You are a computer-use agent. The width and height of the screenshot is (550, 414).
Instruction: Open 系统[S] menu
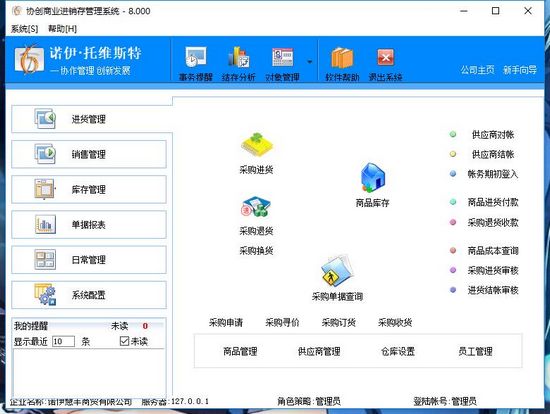tap(24, 29)
